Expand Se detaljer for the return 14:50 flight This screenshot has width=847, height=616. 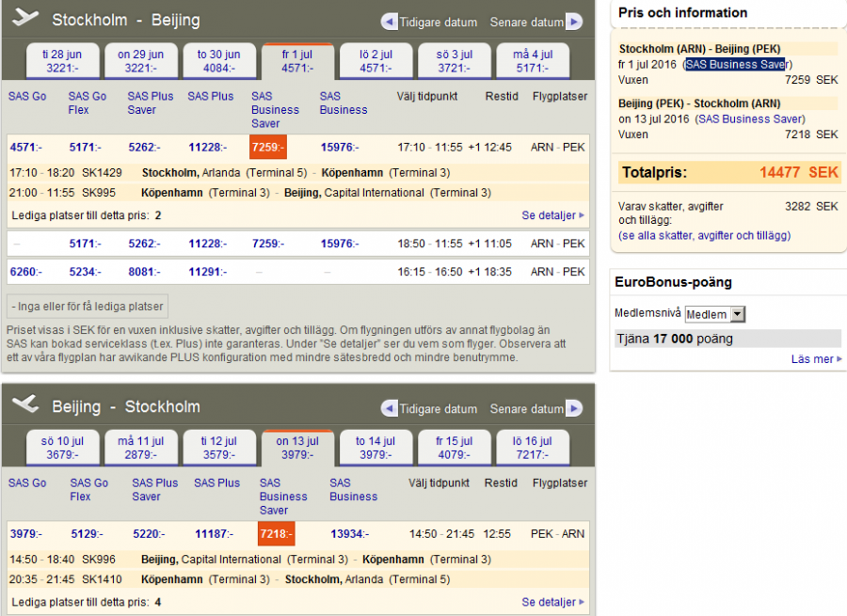coord(552,602)
